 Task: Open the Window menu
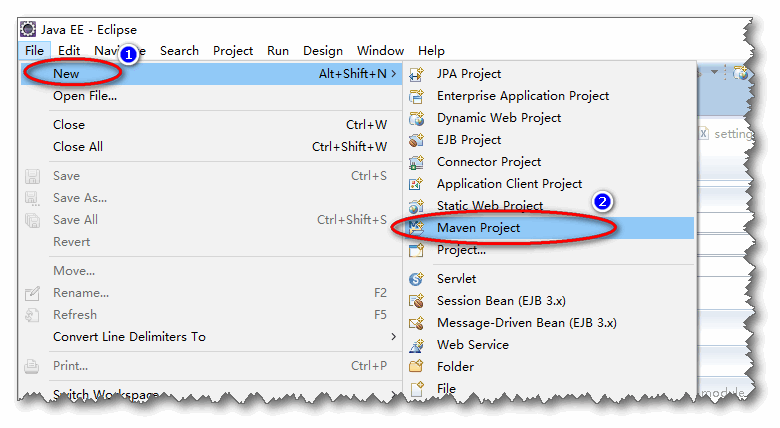(380, 51)
